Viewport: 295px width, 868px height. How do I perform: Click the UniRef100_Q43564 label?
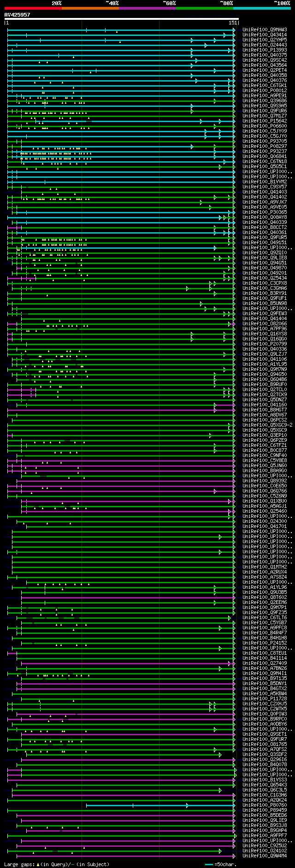click(x=265, y=65)
